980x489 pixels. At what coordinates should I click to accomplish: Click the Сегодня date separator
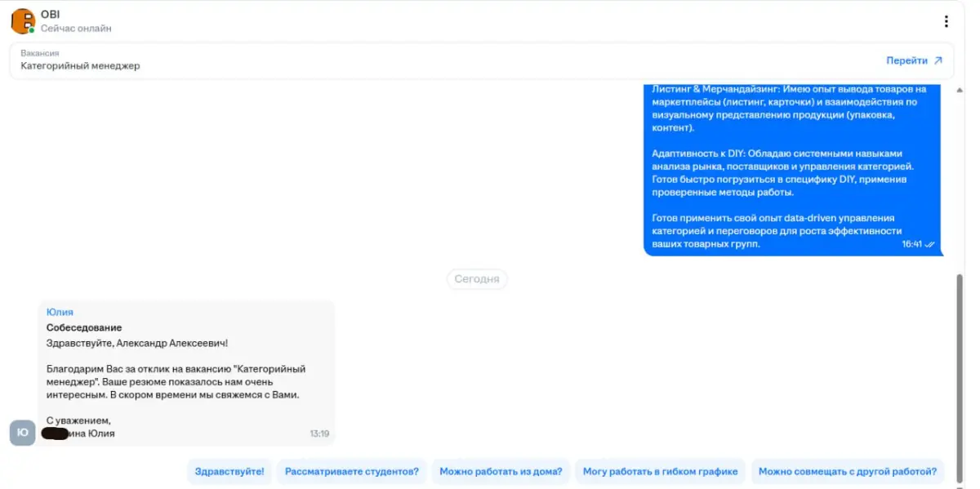(x=477, y=279)
